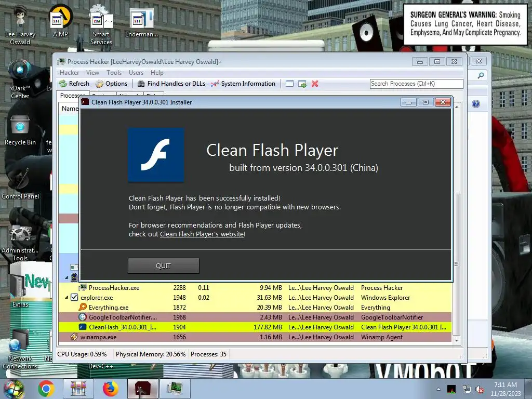Open the Clean Flash Player's website link
Viewport: 532px width, 399px height.
[202, 234]
